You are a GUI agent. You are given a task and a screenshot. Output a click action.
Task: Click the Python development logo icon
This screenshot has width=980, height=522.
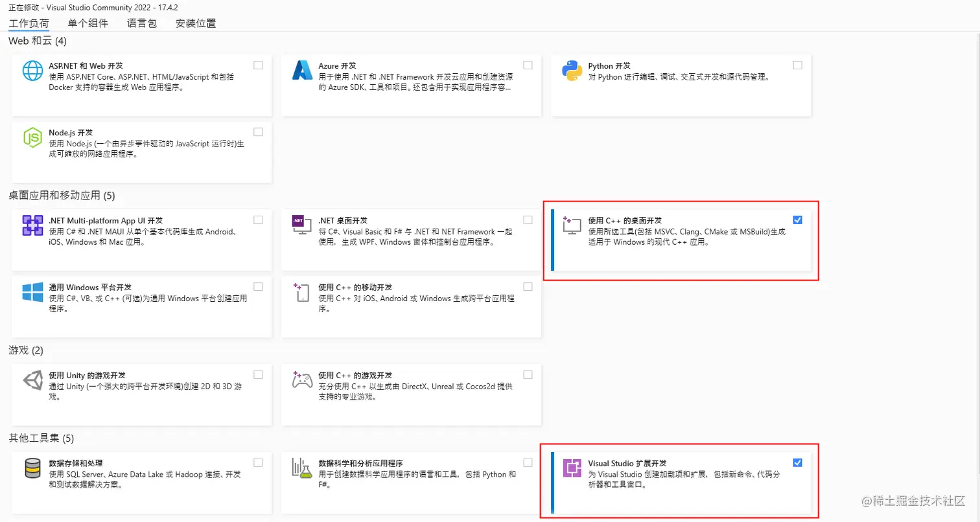click(572, 71)
